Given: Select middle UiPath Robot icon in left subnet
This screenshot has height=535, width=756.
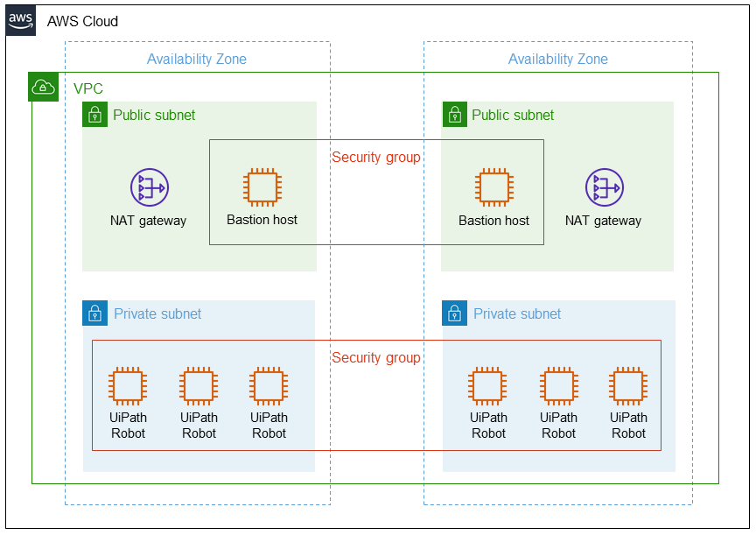Looking at the screenshot, I should click(199, 386).
